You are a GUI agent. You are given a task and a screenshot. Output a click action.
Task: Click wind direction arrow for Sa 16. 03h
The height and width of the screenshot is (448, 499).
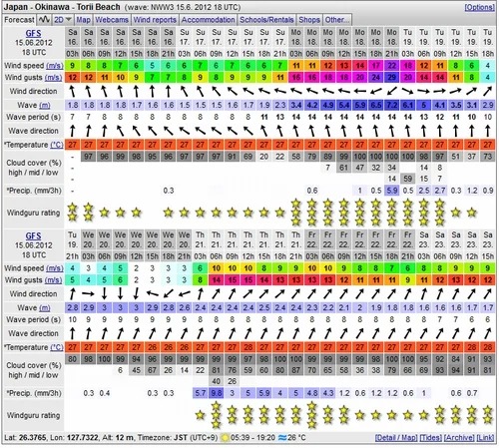tap(72, 91)
